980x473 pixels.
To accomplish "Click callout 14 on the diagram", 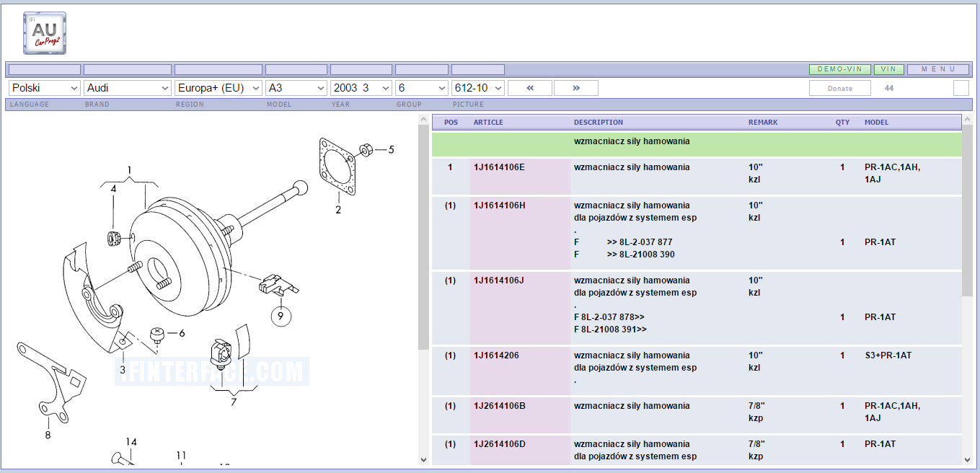I will (131, 442).
